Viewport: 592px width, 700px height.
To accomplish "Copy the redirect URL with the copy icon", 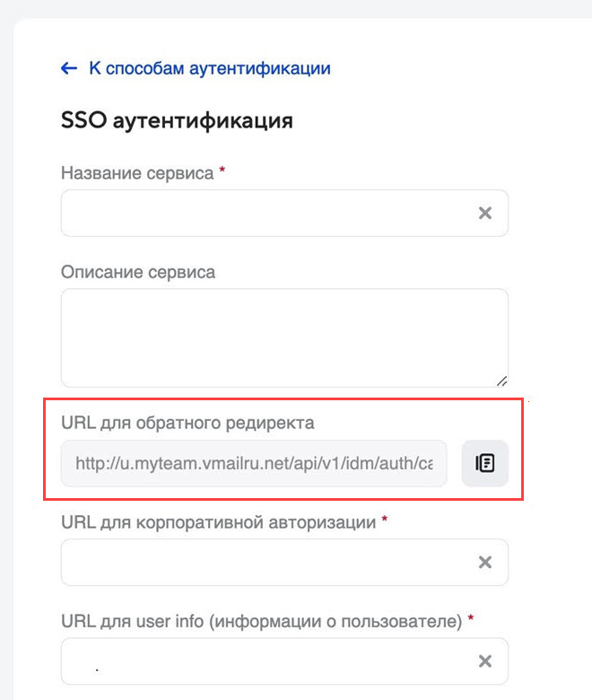I will (x=485, y=464).
